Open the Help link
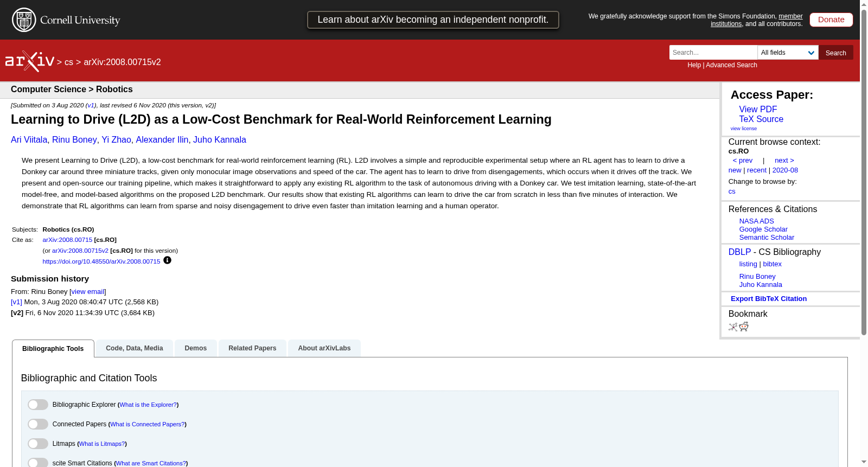The width and height of the screenshot is (868, 467). (x=694, y=65)
